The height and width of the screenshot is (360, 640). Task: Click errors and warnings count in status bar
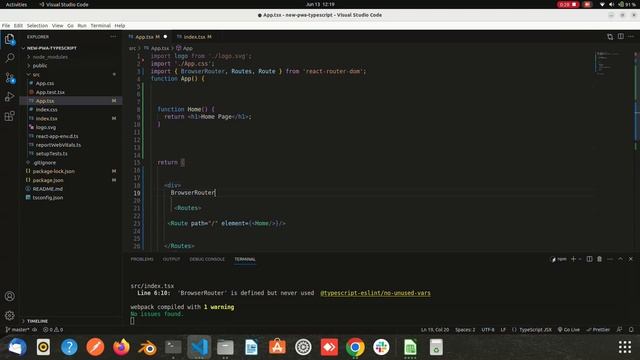tap(53, 329)
